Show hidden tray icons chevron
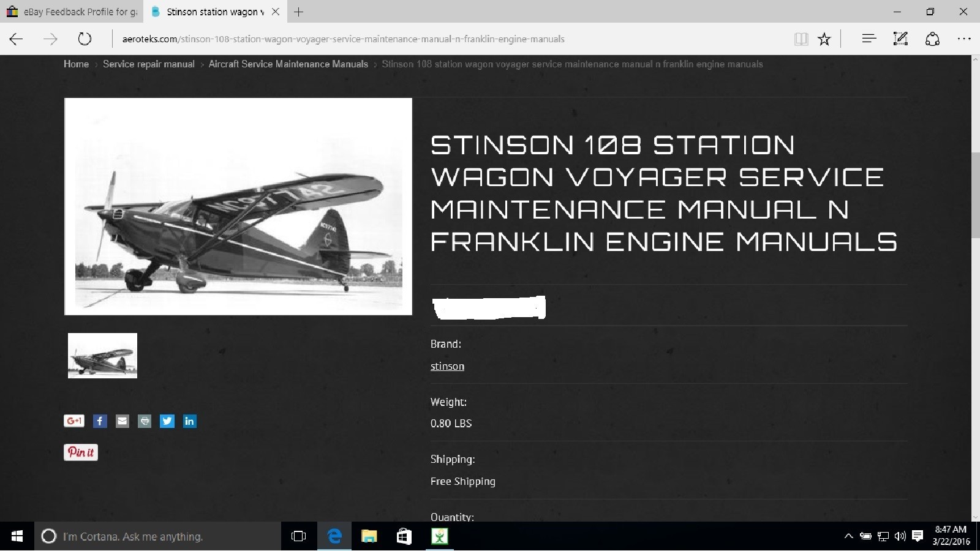The width and height of the screenshot is (980, 551). pos(848,536)
